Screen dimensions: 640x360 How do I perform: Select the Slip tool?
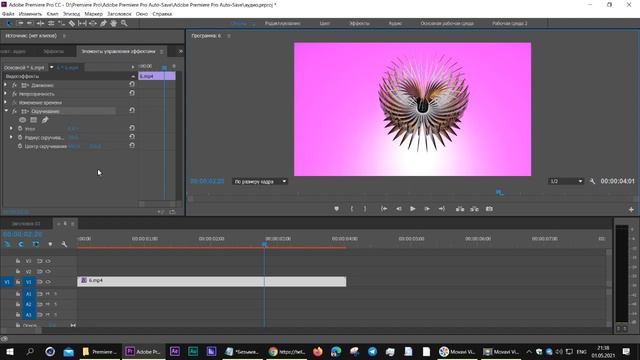tap(82, 24)
